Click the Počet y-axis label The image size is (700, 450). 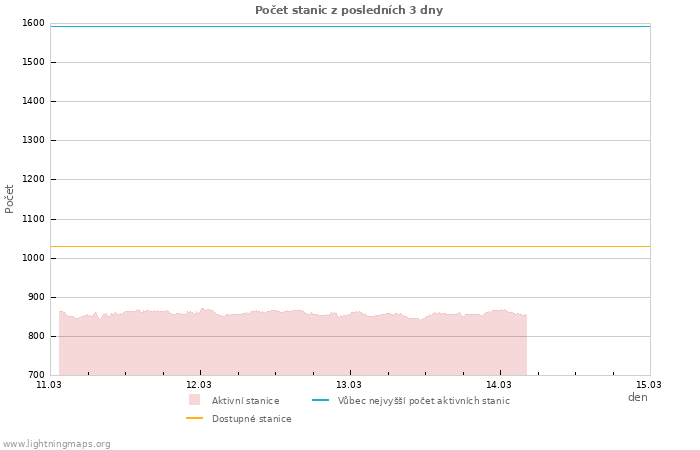(10, 198)
